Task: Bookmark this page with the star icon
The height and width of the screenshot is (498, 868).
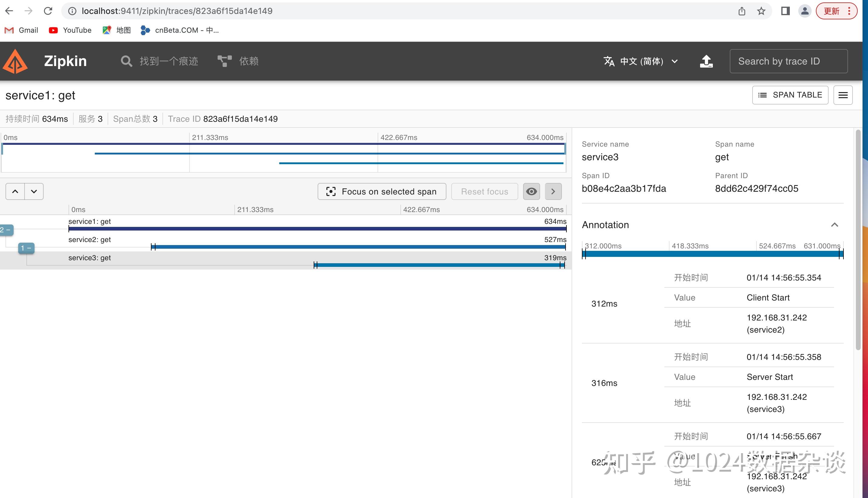Action: click(761, 11)
